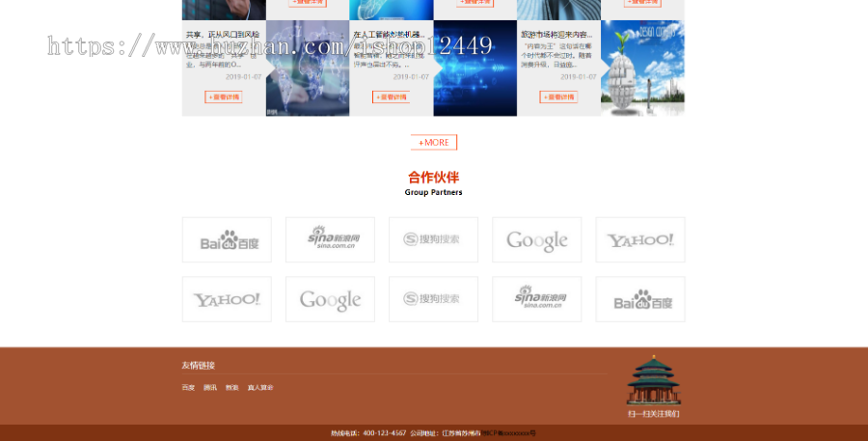Image resolution: width=868 pixels, height=441 pixels.
Task: Click the Google logo in upper partner row
Action: click(537, 240)
